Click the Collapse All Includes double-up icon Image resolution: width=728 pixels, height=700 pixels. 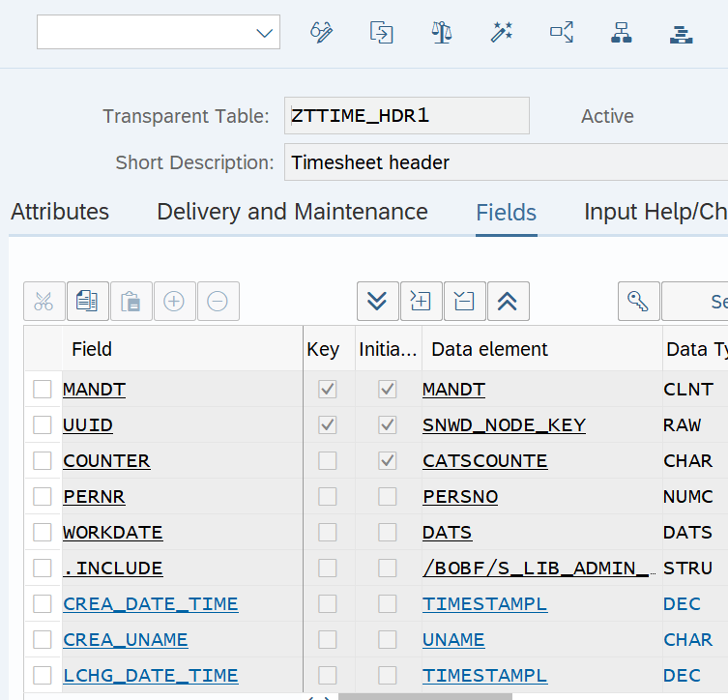(508, 302)
